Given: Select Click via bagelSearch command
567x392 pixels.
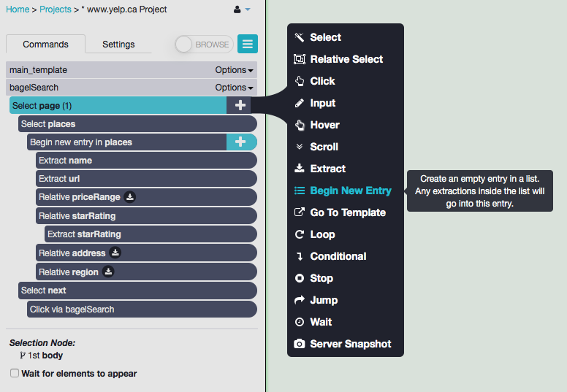Looking at the screenshot, I should (142, 310).
